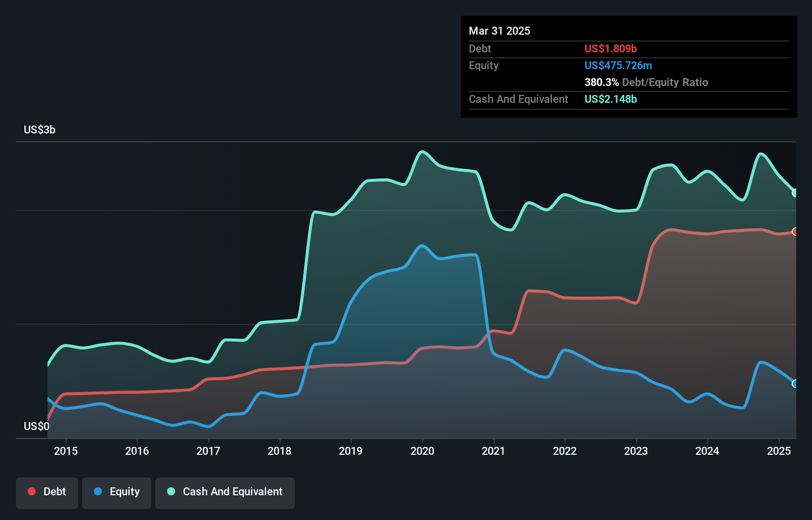Click the US$475.726m equity value

click(618, 65)
